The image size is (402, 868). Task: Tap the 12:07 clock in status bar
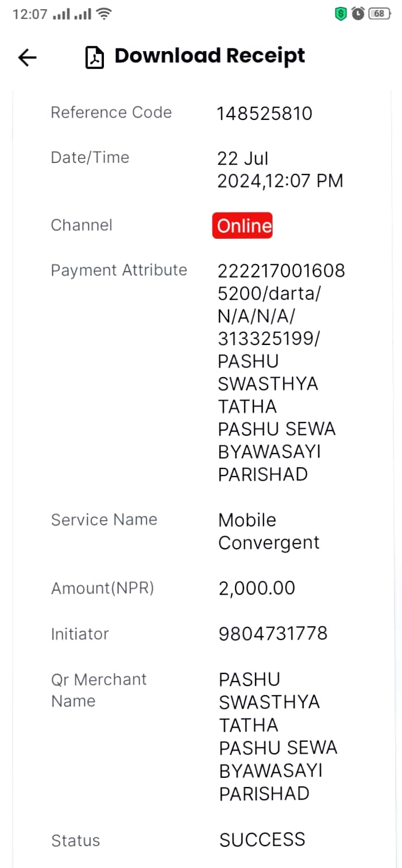30,14
